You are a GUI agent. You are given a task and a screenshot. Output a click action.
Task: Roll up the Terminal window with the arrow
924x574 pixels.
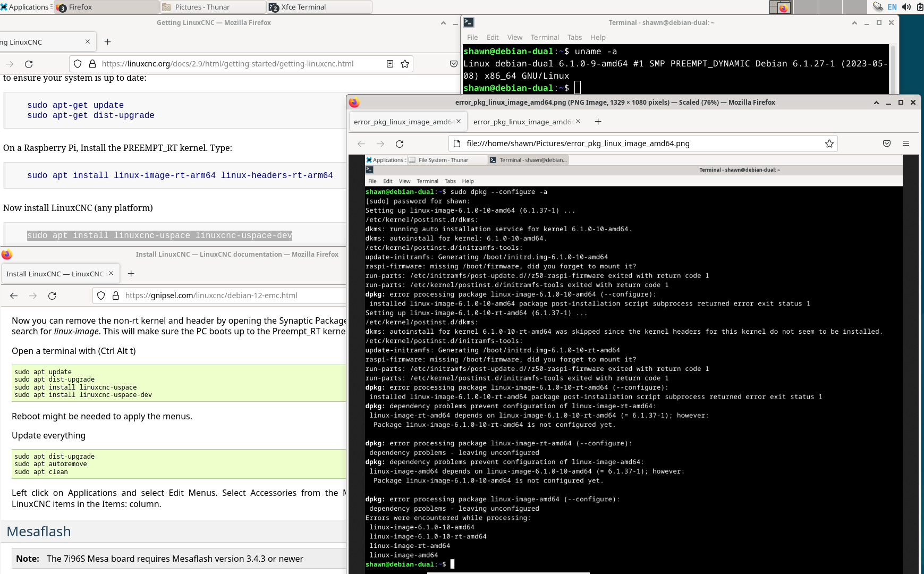point(854,23)
